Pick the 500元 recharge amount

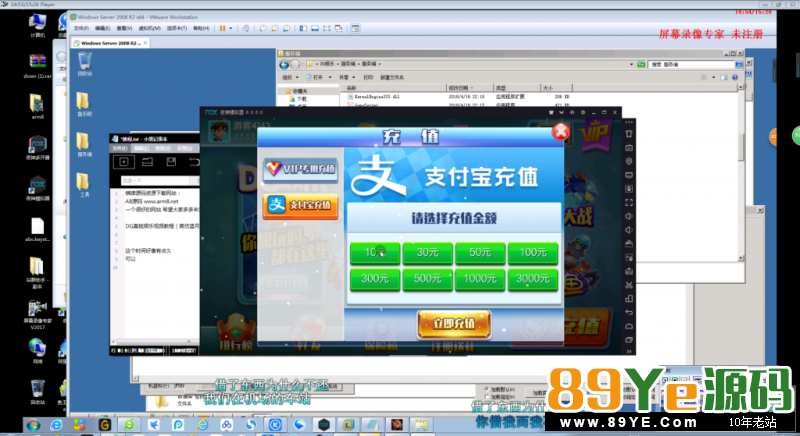coord(428,279)
